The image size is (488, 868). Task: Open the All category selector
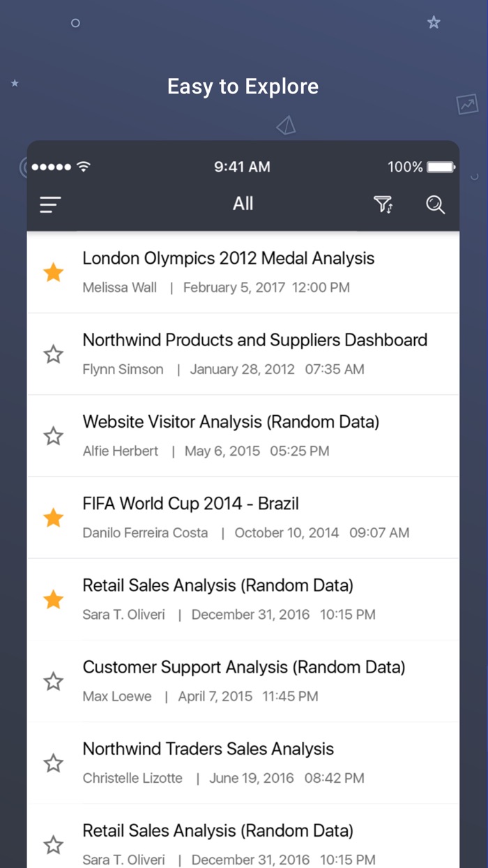click(x=243, y=204)
